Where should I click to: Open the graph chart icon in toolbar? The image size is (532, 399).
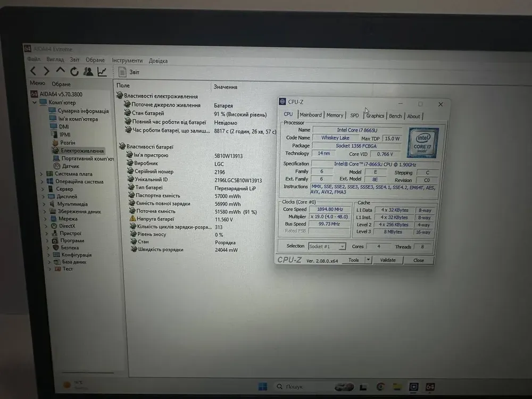(x=102, y=71)
